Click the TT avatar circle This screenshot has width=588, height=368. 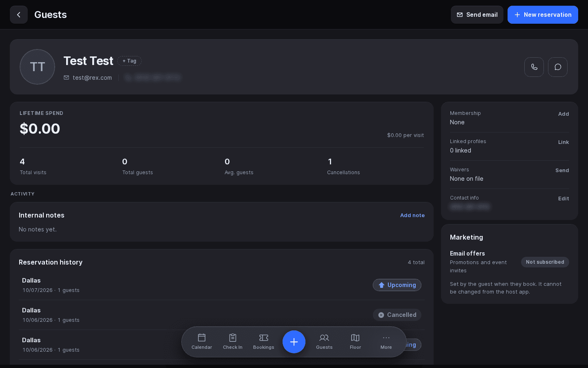37,67
